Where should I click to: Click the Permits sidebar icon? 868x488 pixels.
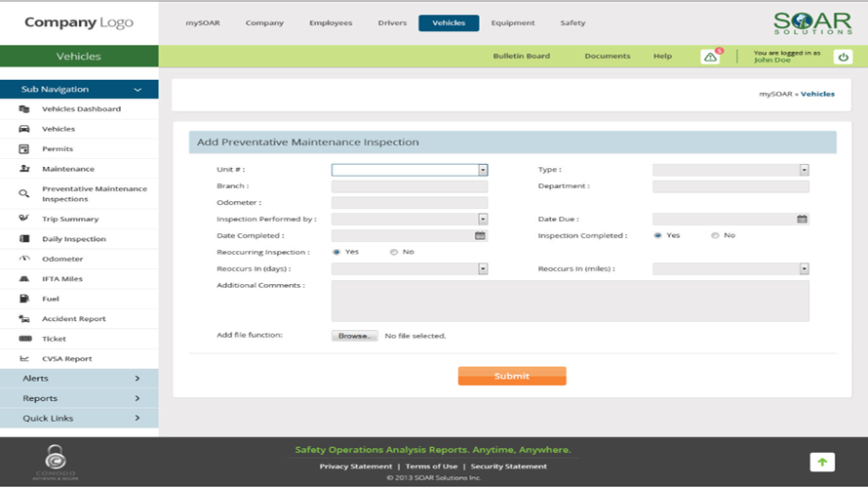tap(24, 149)
